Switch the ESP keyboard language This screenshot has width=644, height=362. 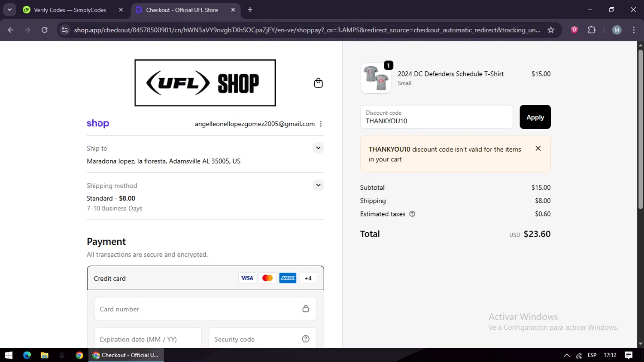[592, 355]
